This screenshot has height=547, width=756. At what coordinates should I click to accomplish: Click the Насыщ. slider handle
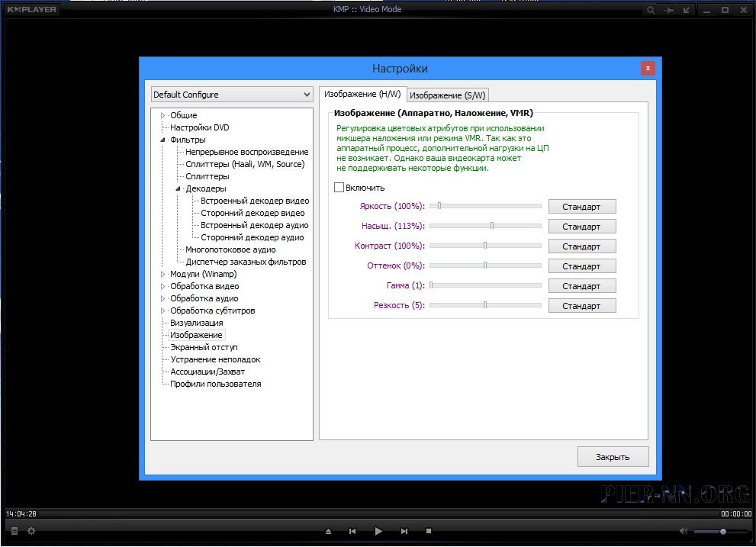point(492,226)
